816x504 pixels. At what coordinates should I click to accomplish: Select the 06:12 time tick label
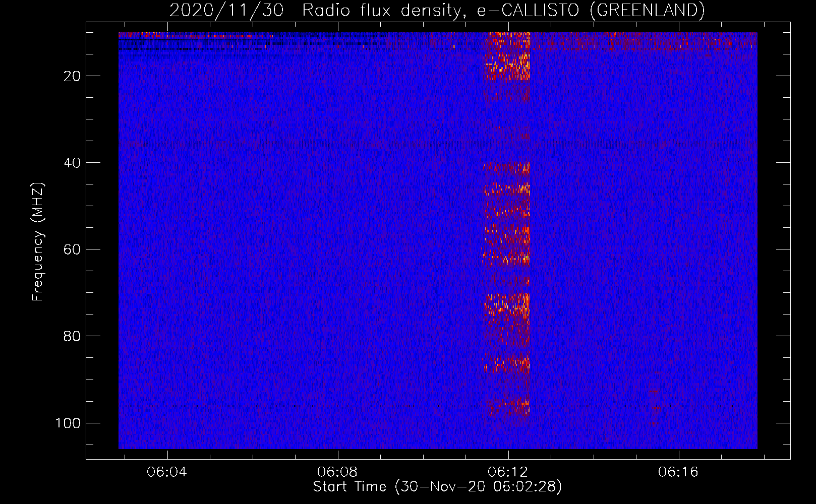click(508, 472)
